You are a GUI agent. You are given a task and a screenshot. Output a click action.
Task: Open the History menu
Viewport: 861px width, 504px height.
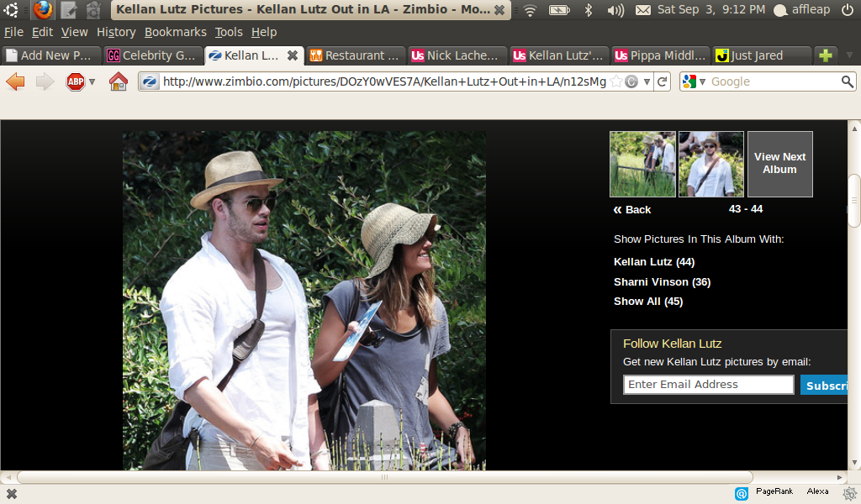pyautogui.click(x=116, y=33)
